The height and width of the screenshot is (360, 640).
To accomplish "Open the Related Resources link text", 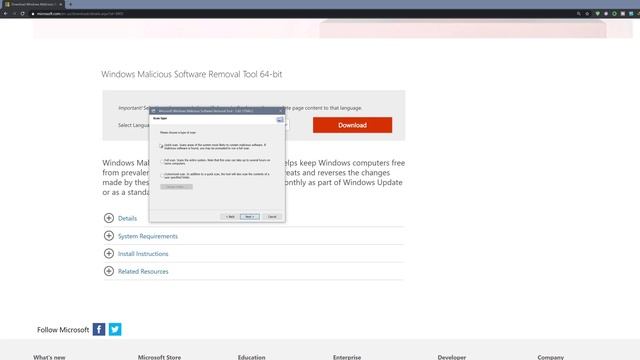I will [143, 271].
